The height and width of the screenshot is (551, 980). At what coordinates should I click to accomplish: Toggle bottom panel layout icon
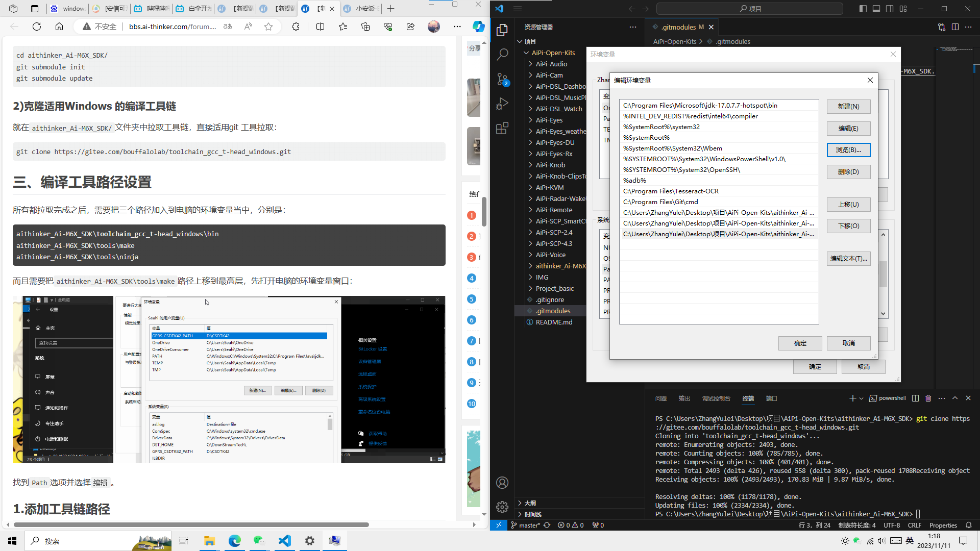pyautogui.click(x=876, y=9)
